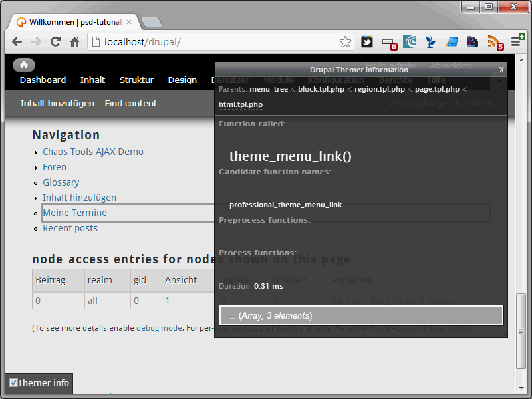
Task: Open the Recent posts link
Action: pyautogui.click(x=70, y=228)
